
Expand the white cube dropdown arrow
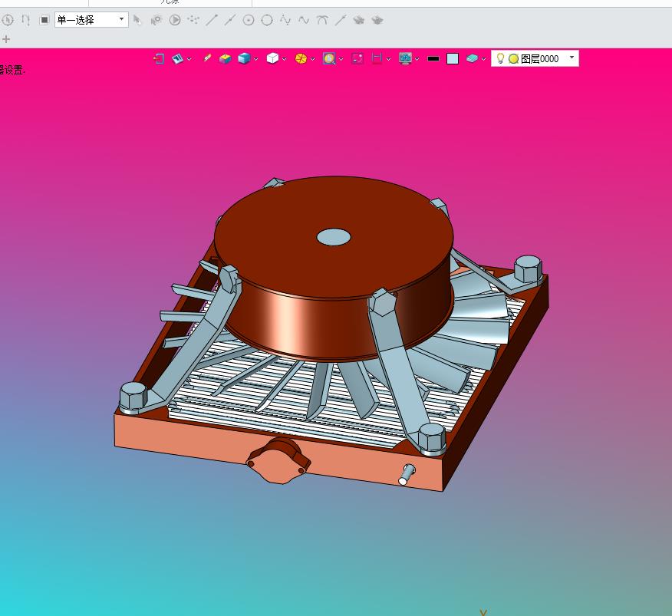coord(284,59)
